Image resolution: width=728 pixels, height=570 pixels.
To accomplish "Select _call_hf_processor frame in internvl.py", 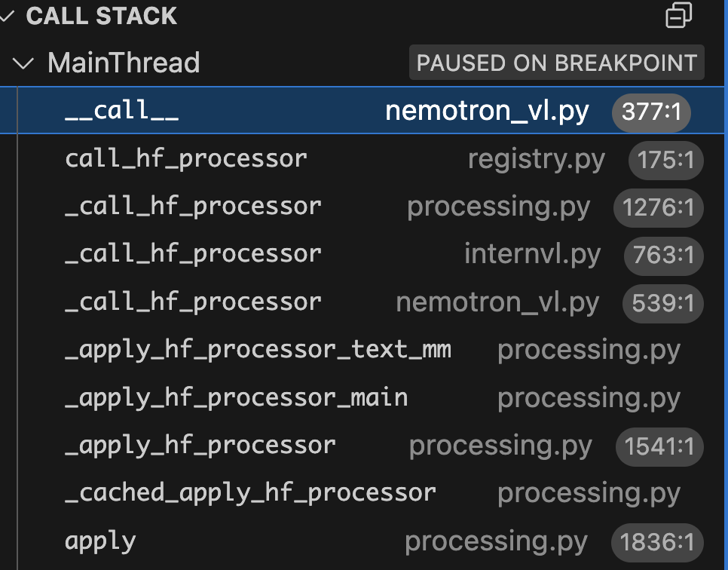I will coord(193,254).
